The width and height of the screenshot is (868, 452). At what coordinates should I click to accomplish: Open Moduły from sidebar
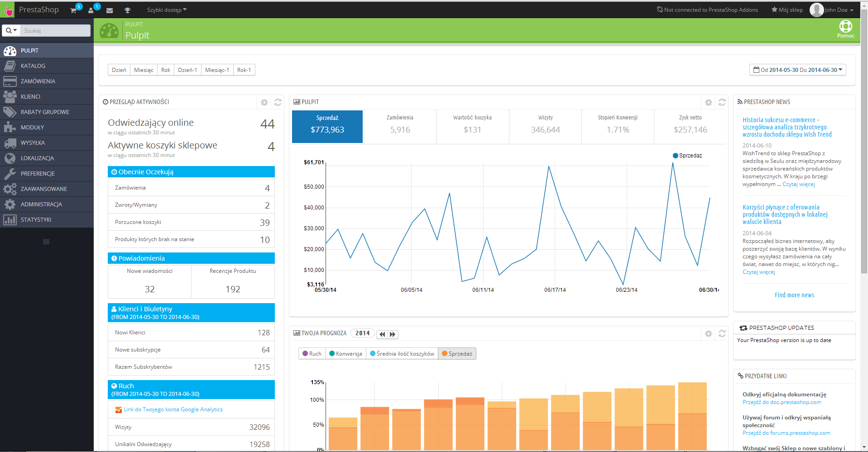pyautogui.click(x=47, y=128)
